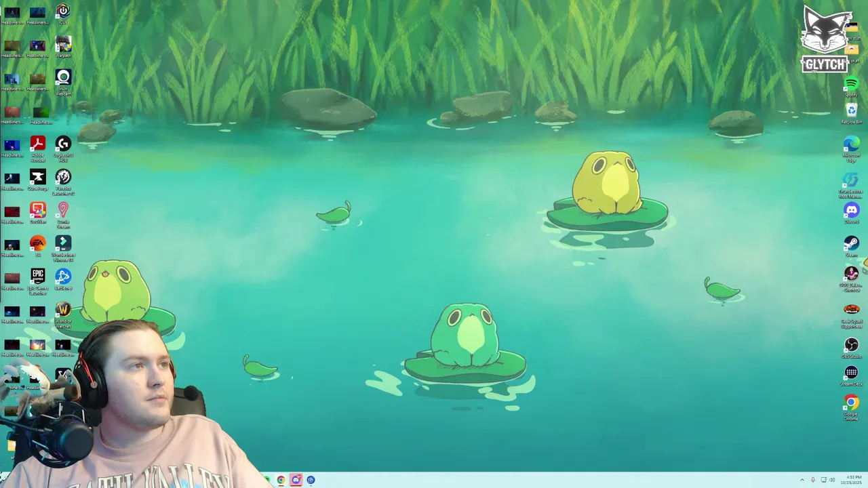Select the World of Warcraft icon

tap(63, 314)
